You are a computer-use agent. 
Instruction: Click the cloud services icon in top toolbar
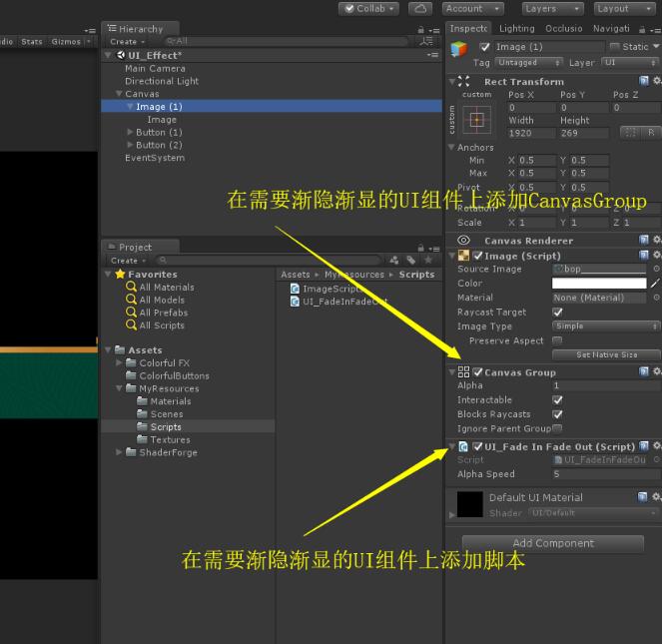pyautogui.click(x=420, y=9)
